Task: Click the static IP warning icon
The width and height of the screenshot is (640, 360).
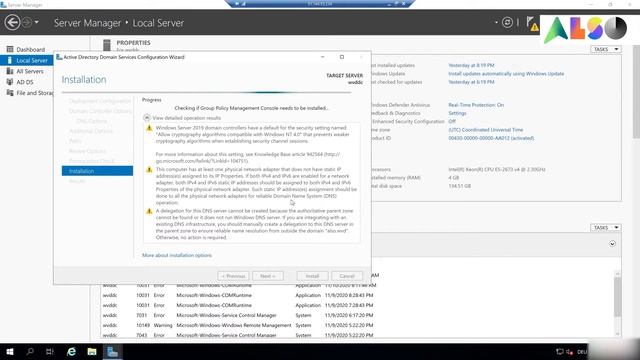Action: click(149, 169)
